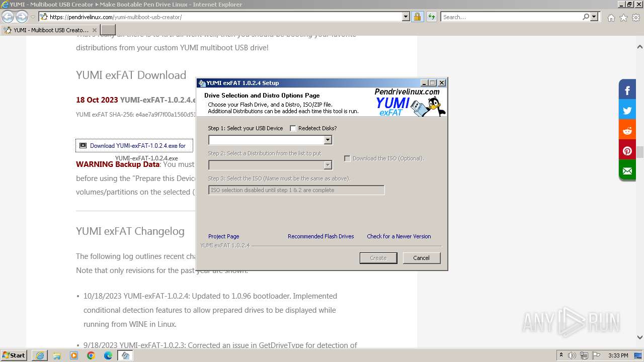Image resolution: width=644 pixels, height=362 pixels.
Task: Click Check for a Newer Version link
Action: [398, 236]
